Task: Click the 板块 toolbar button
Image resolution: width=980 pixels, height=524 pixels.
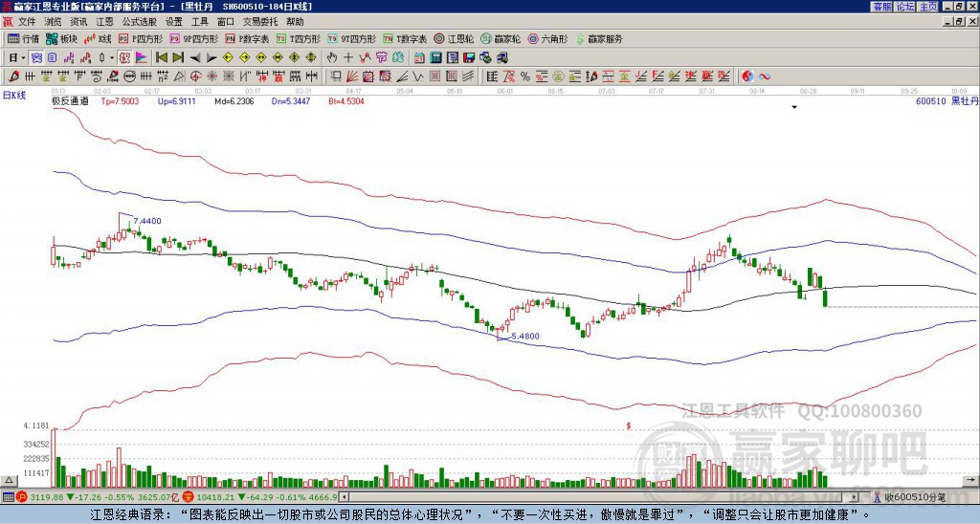Action: click(x=62, y=38)
